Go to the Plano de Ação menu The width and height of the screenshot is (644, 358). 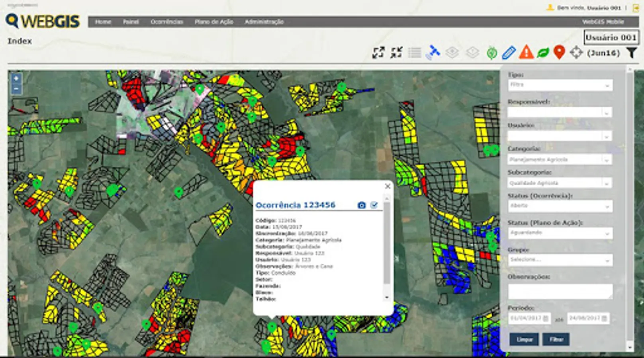pyautogui.click(x=213, y=22)
